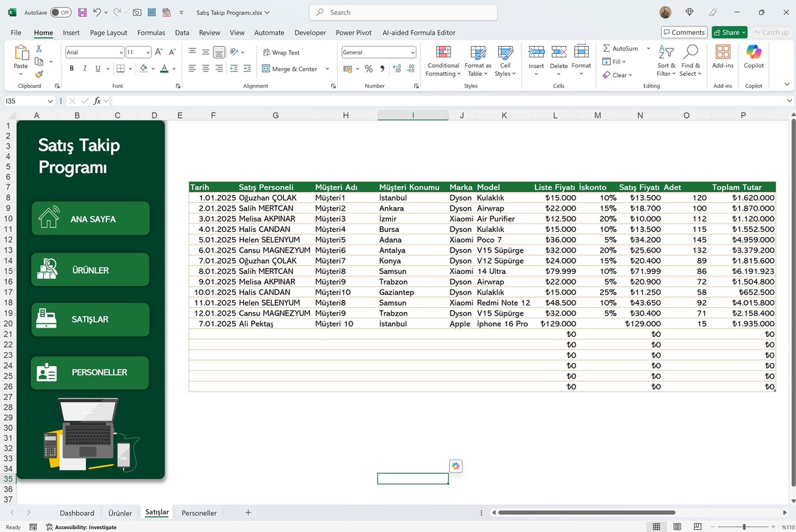Open the font size dropdown
The width and height of the screenshot is (796, 532).
148,52
